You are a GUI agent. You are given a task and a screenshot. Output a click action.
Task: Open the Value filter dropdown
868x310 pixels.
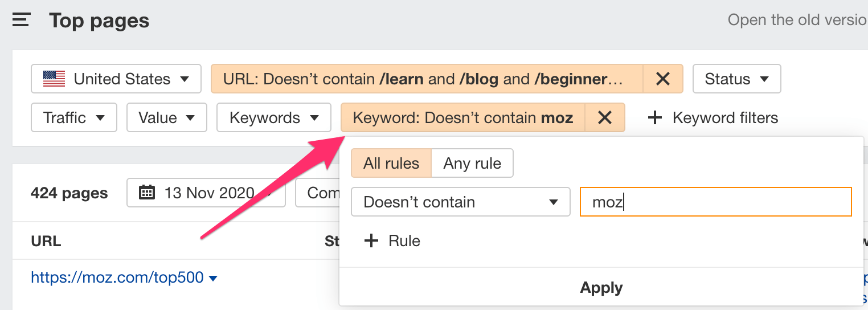tap(167, 117)
